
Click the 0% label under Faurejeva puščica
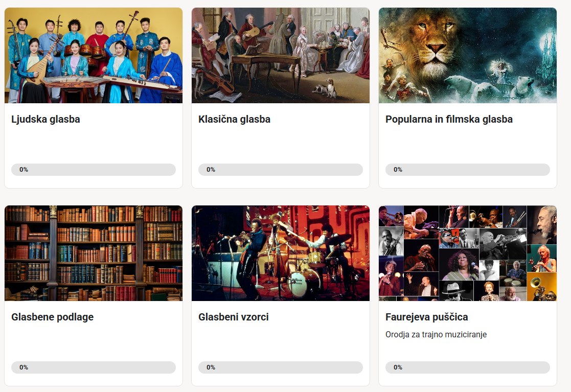398,367
